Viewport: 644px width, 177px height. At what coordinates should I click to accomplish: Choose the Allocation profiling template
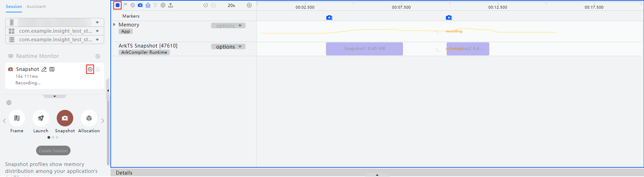89,122
